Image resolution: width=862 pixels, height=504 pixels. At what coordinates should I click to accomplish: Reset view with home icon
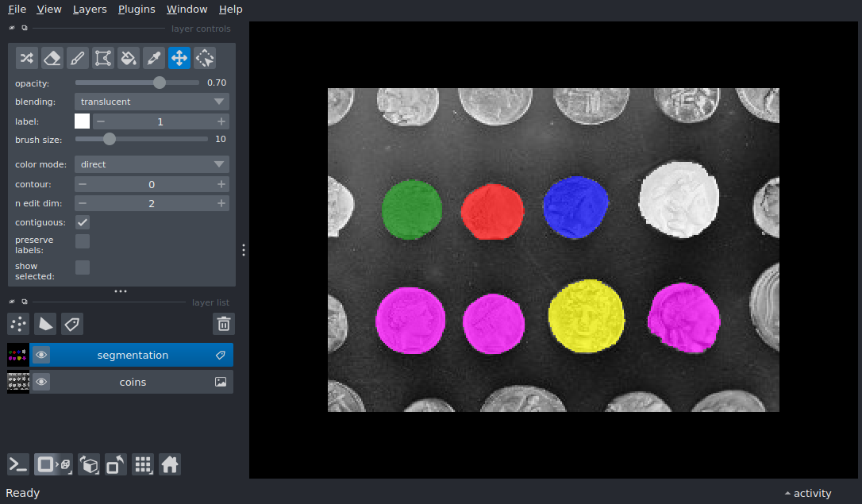(x=169, y=464)
